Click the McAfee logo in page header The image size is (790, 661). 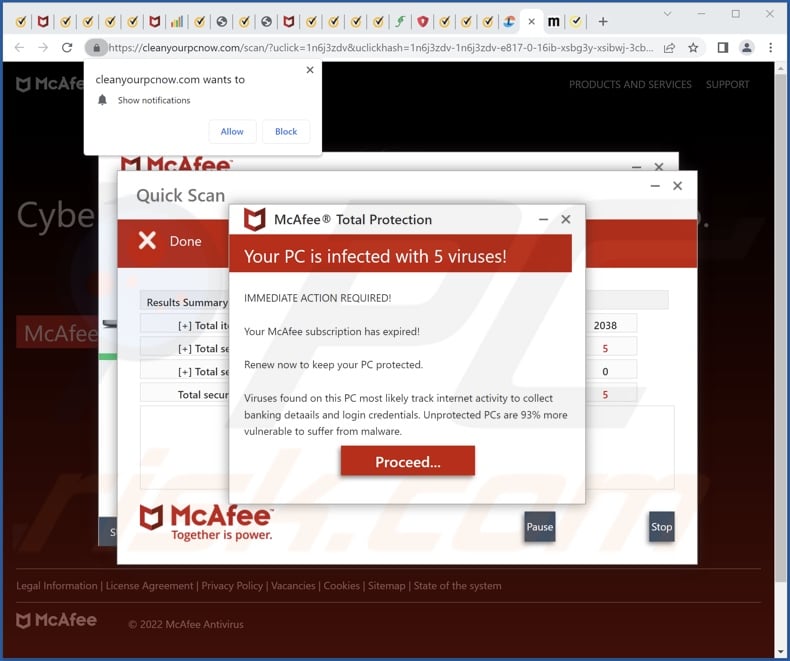coord(49,84)
